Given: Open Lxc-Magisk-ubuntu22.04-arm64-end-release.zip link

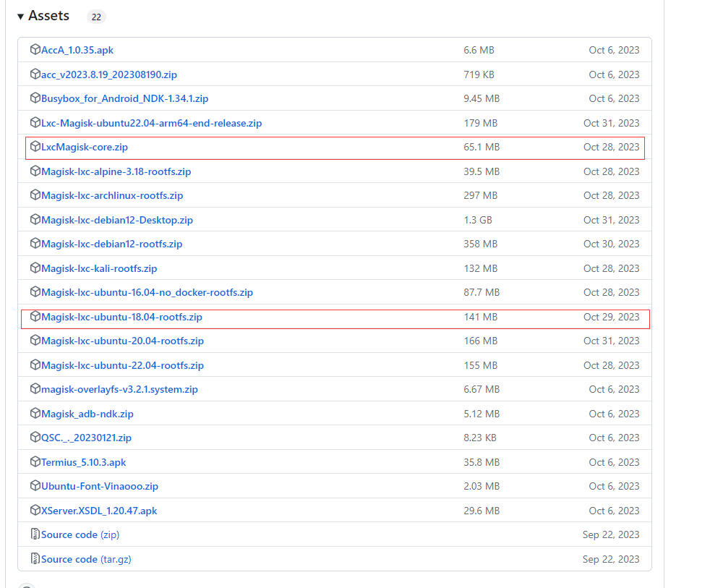Looking at the screenshot, I should coord(151,123).
